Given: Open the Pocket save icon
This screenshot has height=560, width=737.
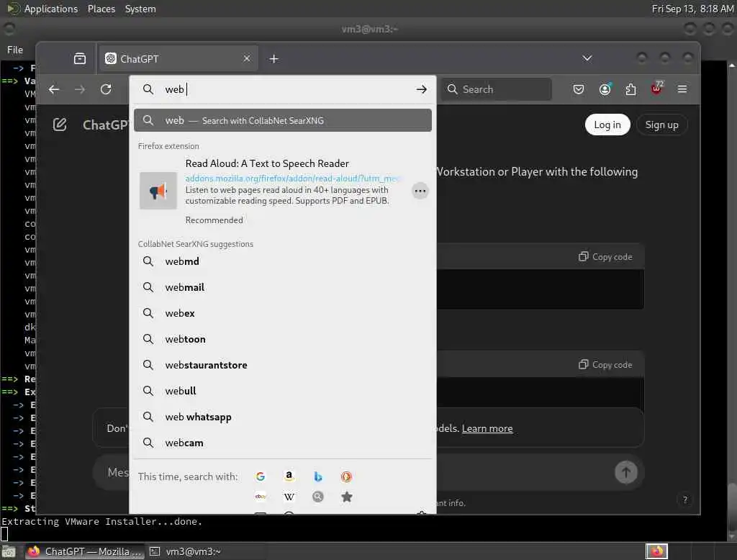Looking at the screenshot, I should [579, 89].
